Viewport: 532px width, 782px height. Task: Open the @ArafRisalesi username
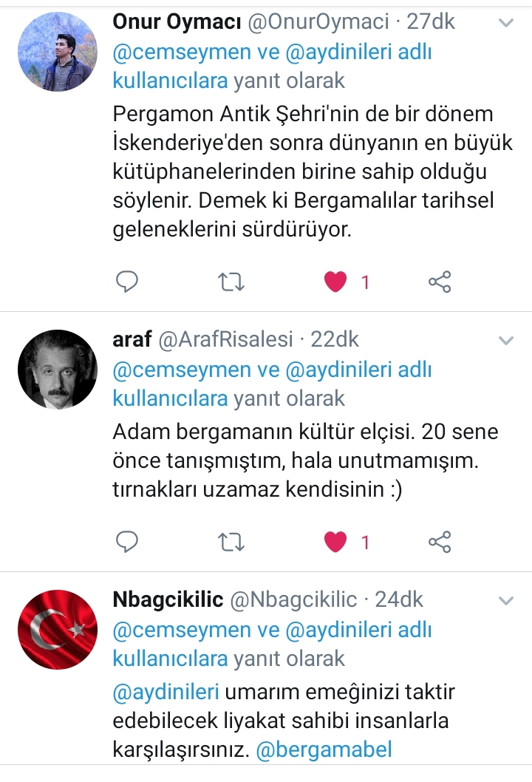[225, 340]
